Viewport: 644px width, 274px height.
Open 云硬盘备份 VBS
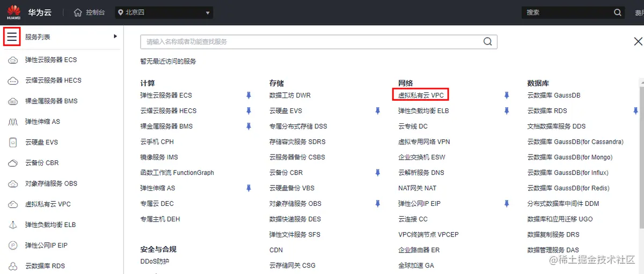pos(292,188)
